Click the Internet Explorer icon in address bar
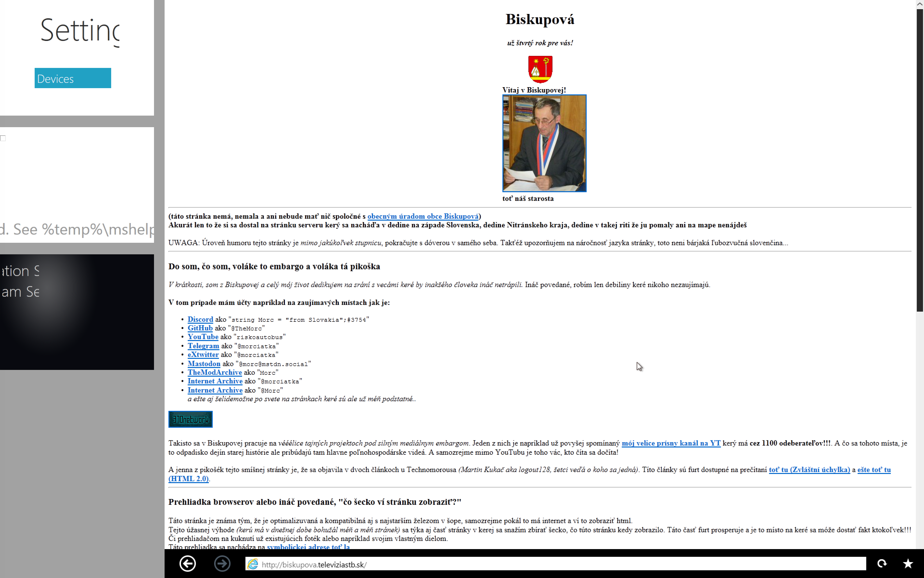Screen dimensions: 924x578 [x=252, y=564]
